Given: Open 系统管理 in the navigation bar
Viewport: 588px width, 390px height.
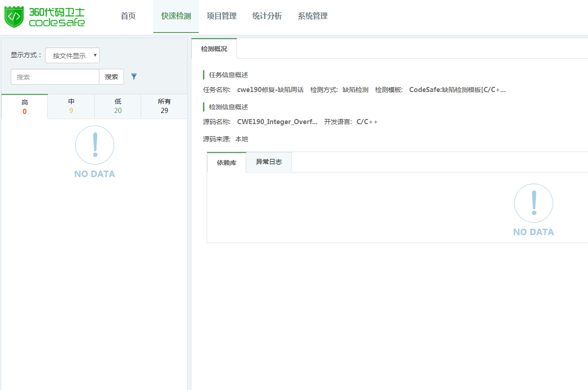Looking at the screenshot, I should point(313,16).
